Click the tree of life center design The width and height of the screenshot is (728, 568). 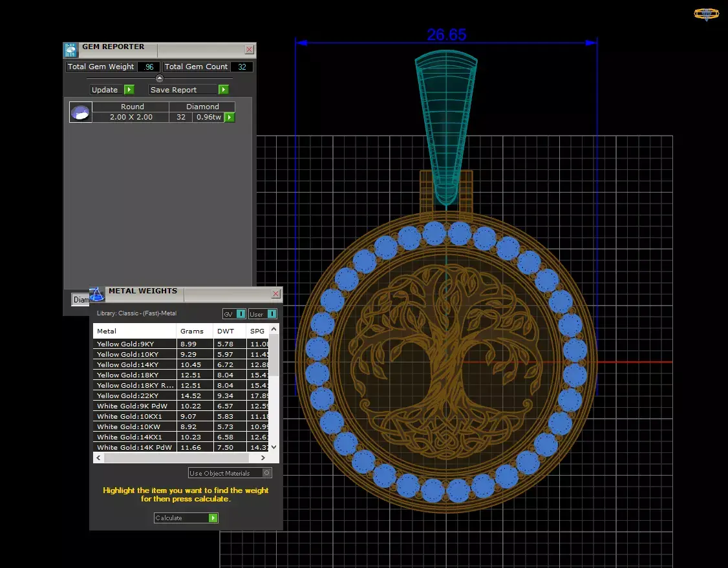click(446, 362)
